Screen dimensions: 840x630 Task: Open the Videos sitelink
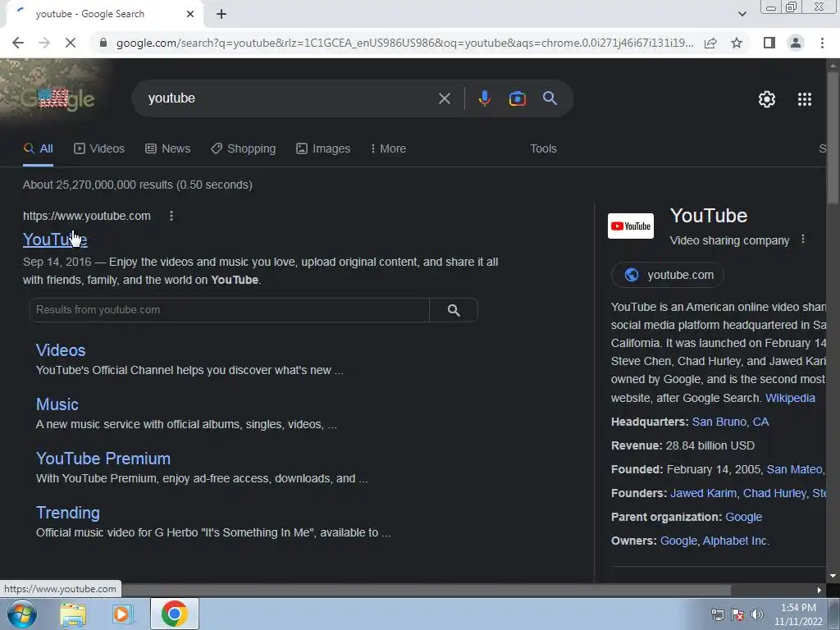point(61,350)
